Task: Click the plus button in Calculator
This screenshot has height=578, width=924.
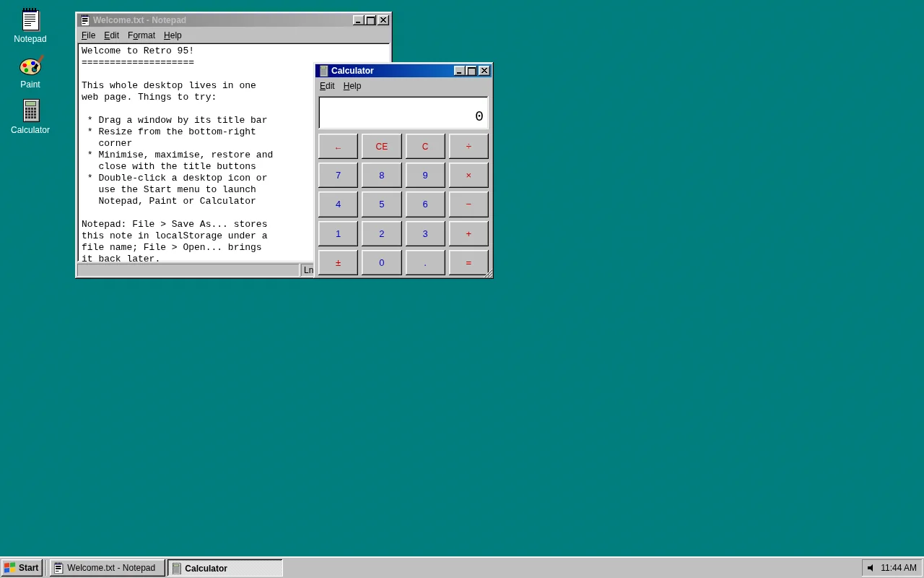Action: click(x=468, y=234)
